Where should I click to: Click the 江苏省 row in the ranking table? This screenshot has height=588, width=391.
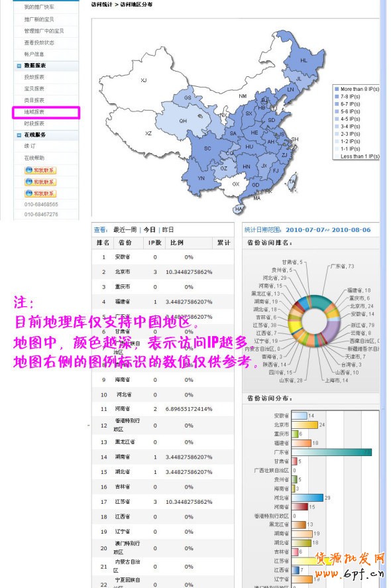tap(163, 502)
